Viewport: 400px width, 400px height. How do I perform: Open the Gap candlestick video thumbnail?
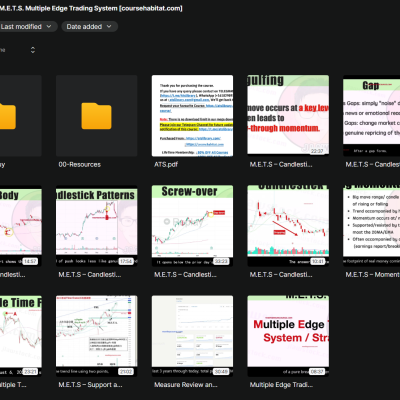[371, 115]
